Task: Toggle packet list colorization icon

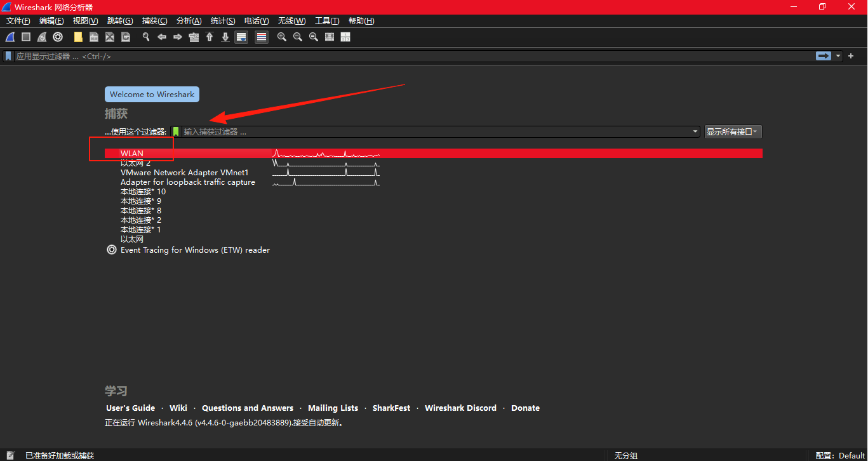Action: pos(262,37)
